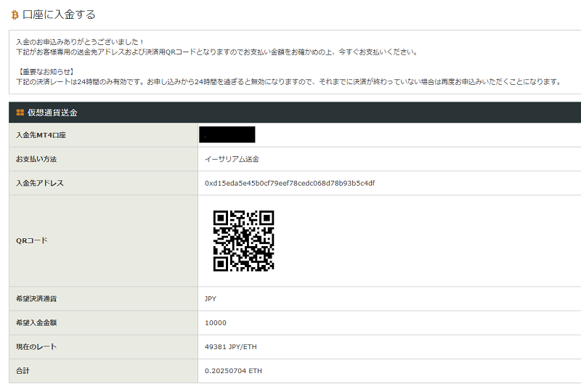Screen dimensions: 581x392
Task: Click the 入金先アドレス label
Action: 40,183
